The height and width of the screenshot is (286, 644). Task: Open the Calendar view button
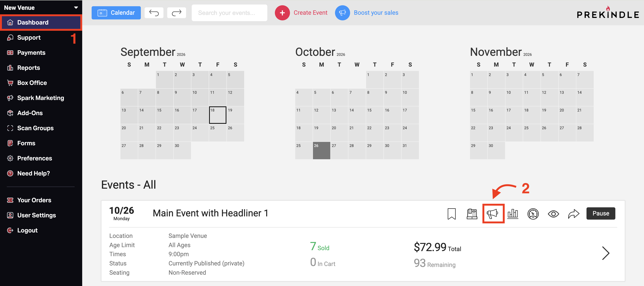(116, 13)
